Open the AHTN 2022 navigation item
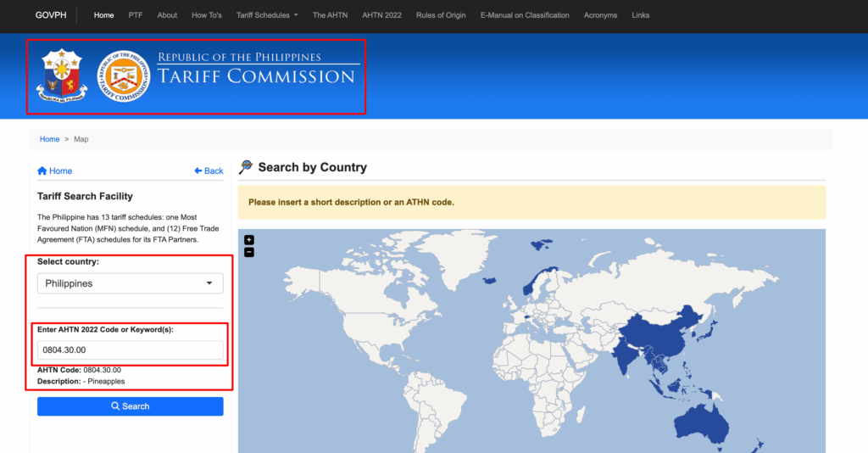This screenshot has height=453, width=868. (x=381, y=15)
